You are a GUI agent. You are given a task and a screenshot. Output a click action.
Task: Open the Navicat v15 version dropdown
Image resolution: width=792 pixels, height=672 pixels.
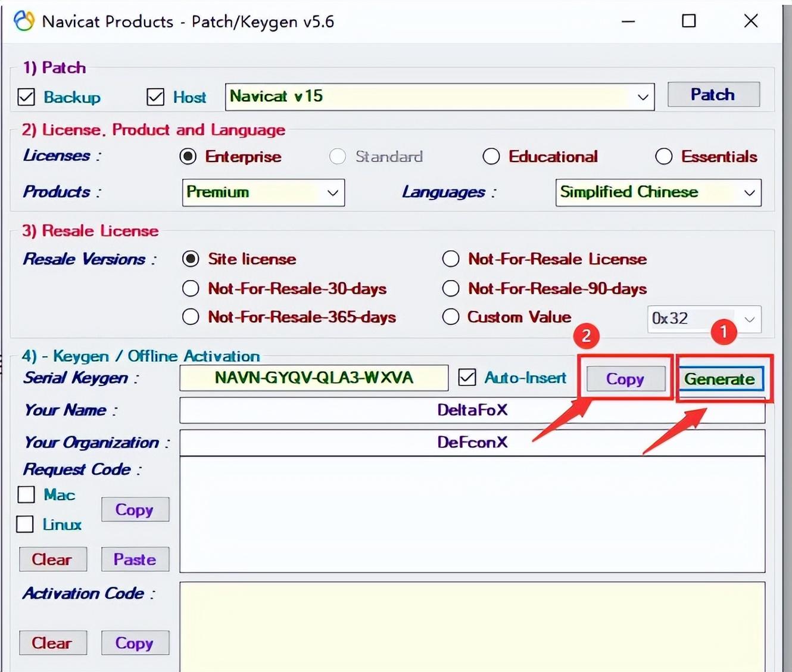[x=439, y=97]
